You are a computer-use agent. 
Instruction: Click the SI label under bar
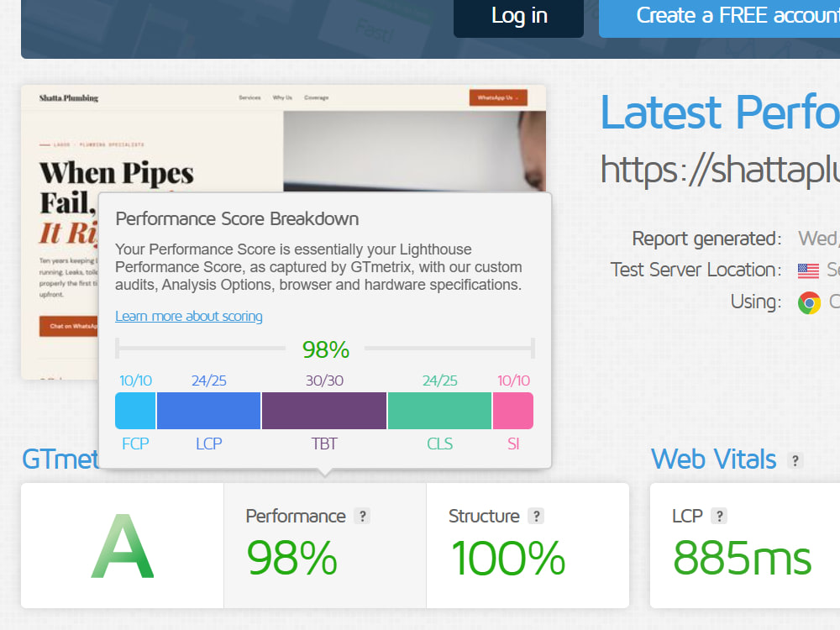pos(513,444)
